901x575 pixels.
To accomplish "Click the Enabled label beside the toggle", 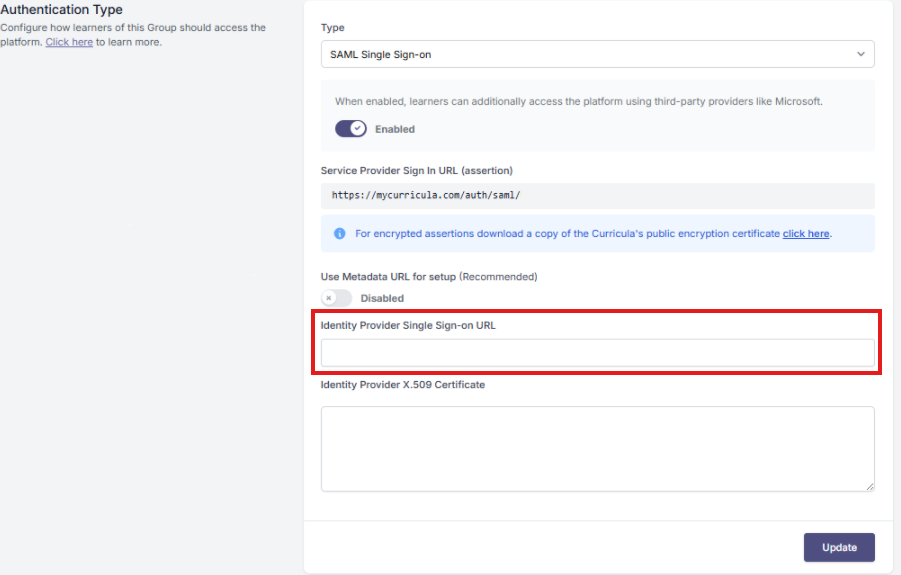I will (395, 129).
